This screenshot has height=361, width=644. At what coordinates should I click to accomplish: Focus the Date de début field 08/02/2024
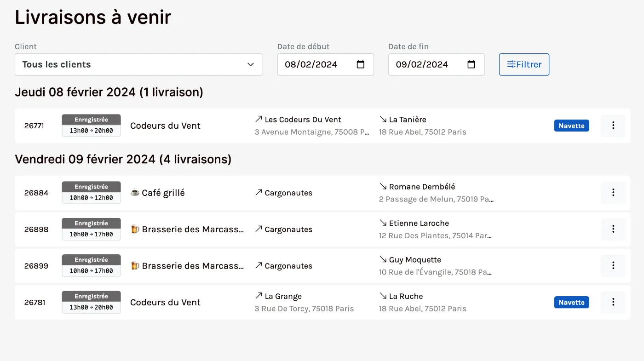326,64
